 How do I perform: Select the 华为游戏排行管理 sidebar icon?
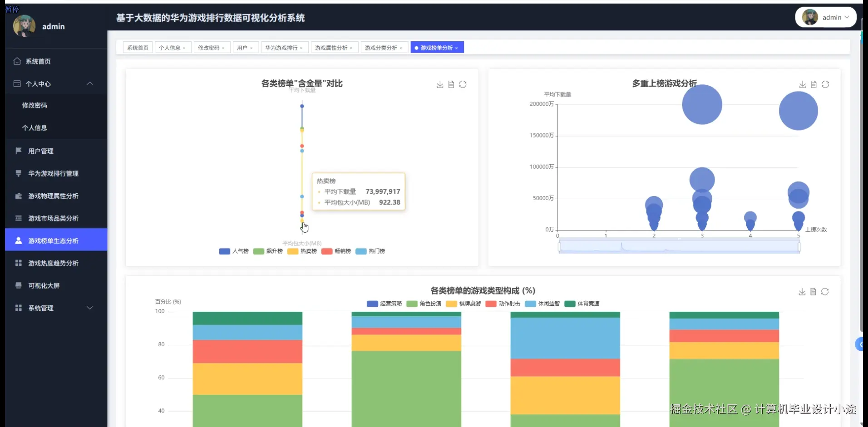coord(18,173)
